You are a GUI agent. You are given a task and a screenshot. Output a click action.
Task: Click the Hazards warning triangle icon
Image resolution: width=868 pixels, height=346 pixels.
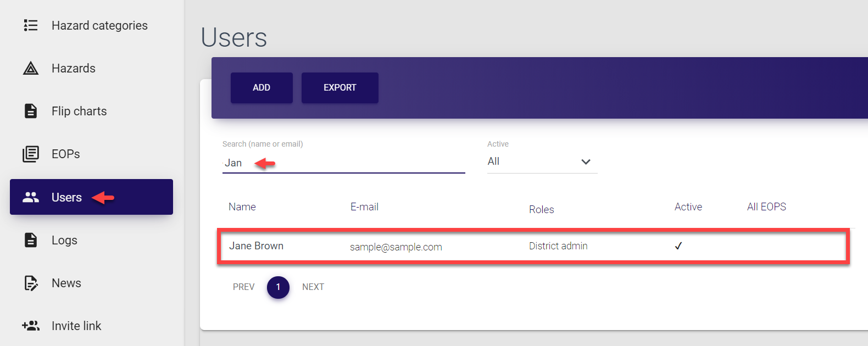pos(31,68)
